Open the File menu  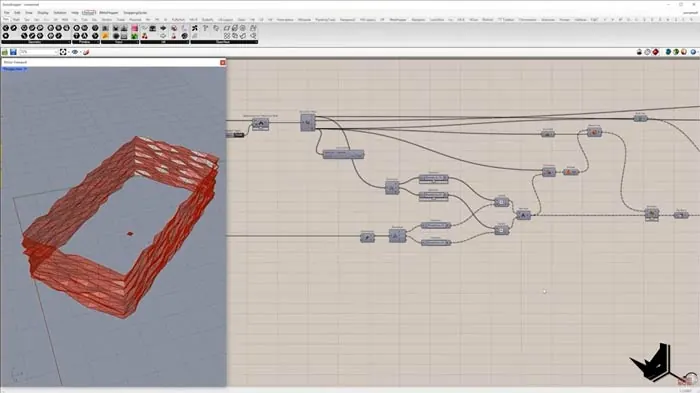click(x=7, y=13)
